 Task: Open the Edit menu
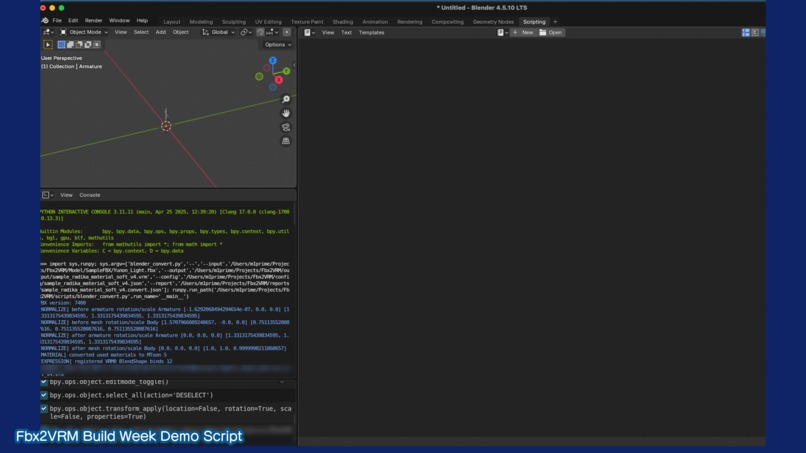coord(73,21)
